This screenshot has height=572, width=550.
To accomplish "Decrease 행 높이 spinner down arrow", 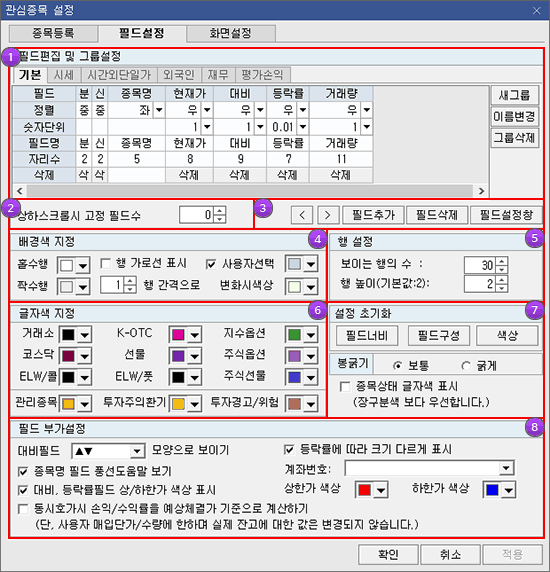I will pyautogui.click(x=502, y=288).
